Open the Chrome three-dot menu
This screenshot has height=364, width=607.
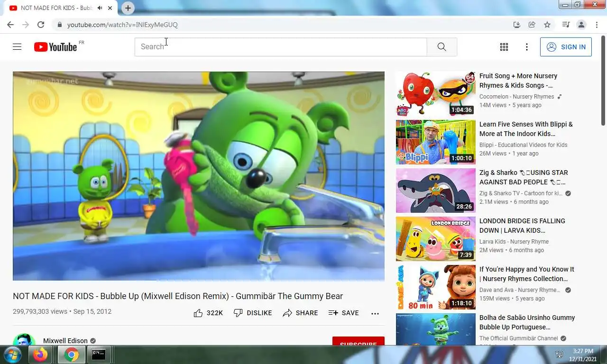pyautogui.click(x=597, y=25)
